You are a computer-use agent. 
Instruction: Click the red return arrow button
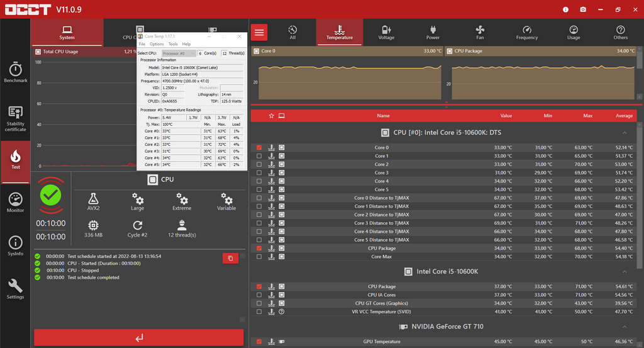(x=139, y=338)
